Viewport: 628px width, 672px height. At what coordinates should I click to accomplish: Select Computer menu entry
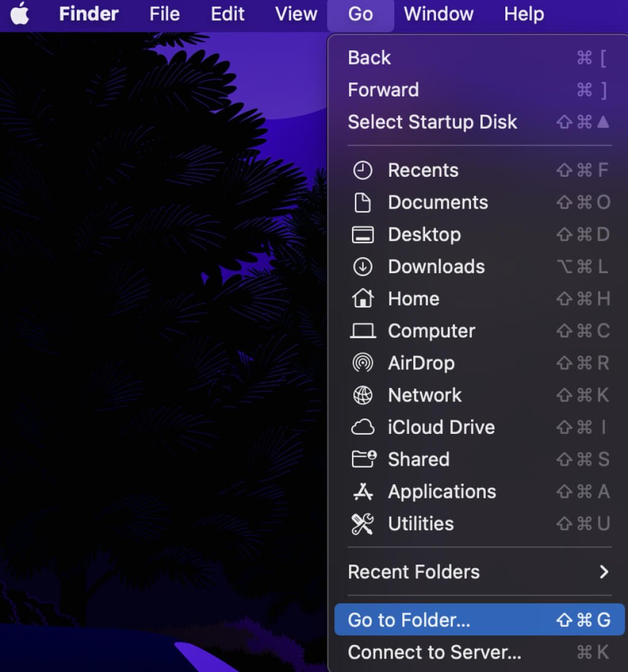pyautogui.click(x=480, y=331)
